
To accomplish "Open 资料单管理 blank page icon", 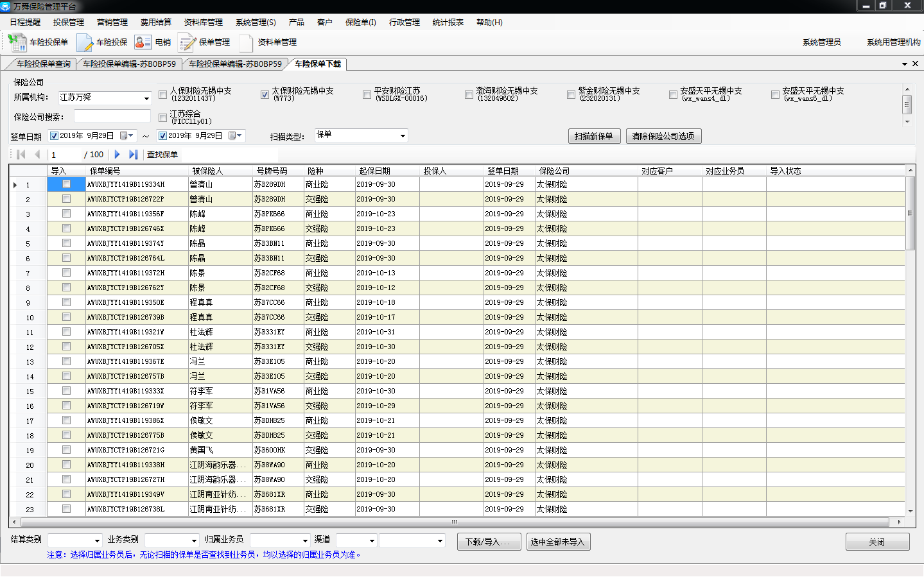I will click(246, 42).
